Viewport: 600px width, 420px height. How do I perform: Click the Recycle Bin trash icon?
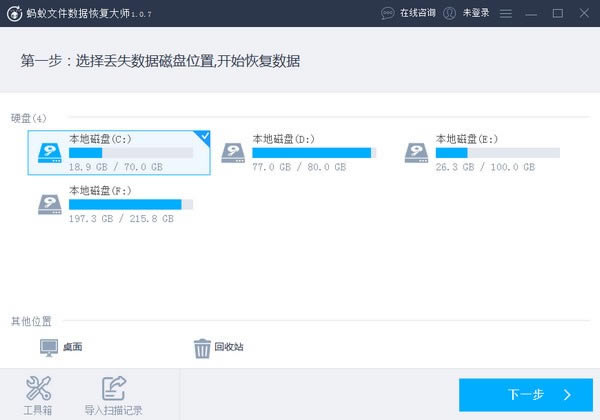(x=202, y=348)
